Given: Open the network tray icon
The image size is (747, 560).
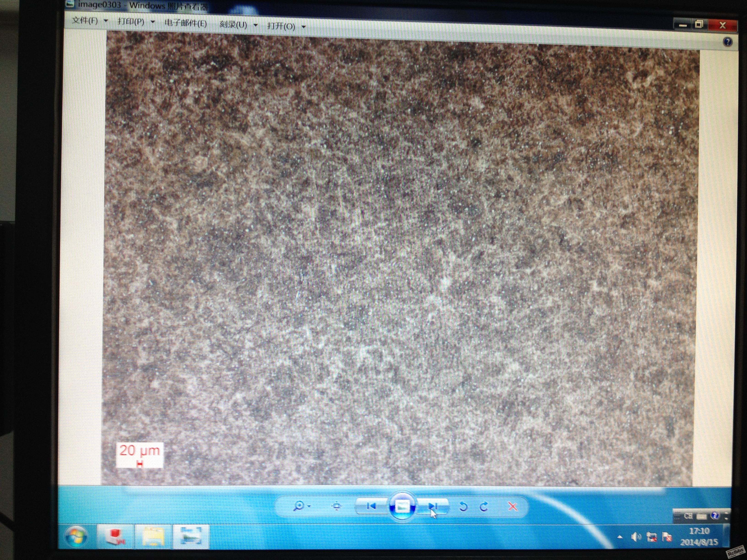Looking at the screenshot, I should pos(651,537).
